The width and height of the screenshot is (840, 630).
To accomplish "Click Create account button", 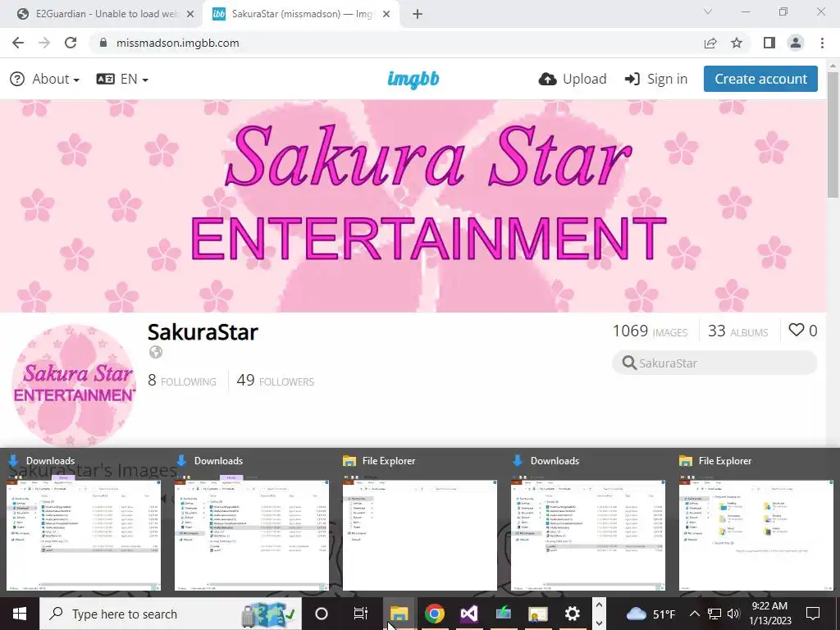I will (x=760, y=79).
